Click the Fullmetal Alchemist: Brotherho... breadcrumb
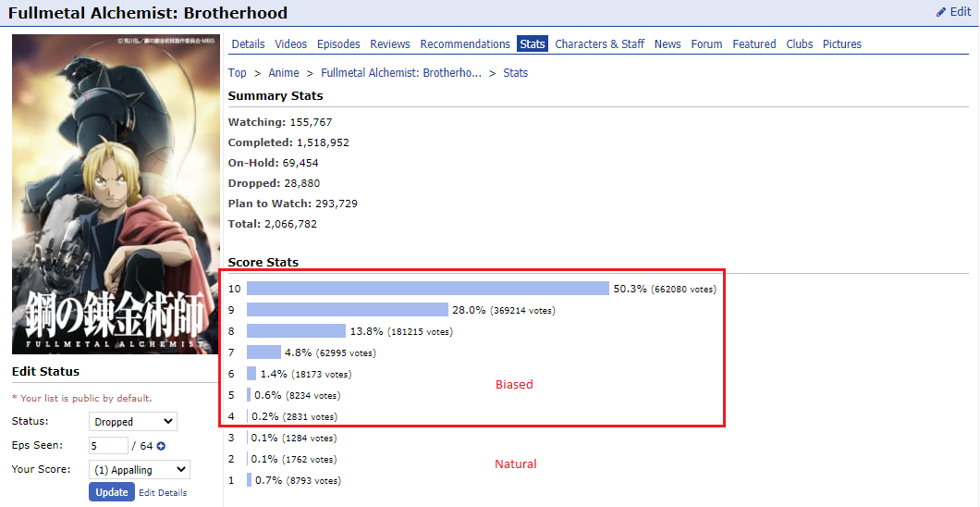The height and width of the screenshot is (507, 980). pyautogui.click(x=401, y=72)
